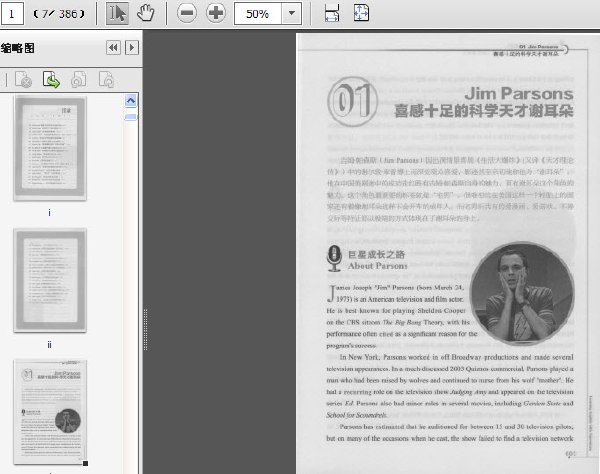Click the page count indicator 7/386
This screenshot has height=474, width=600.
coord(59,14)
